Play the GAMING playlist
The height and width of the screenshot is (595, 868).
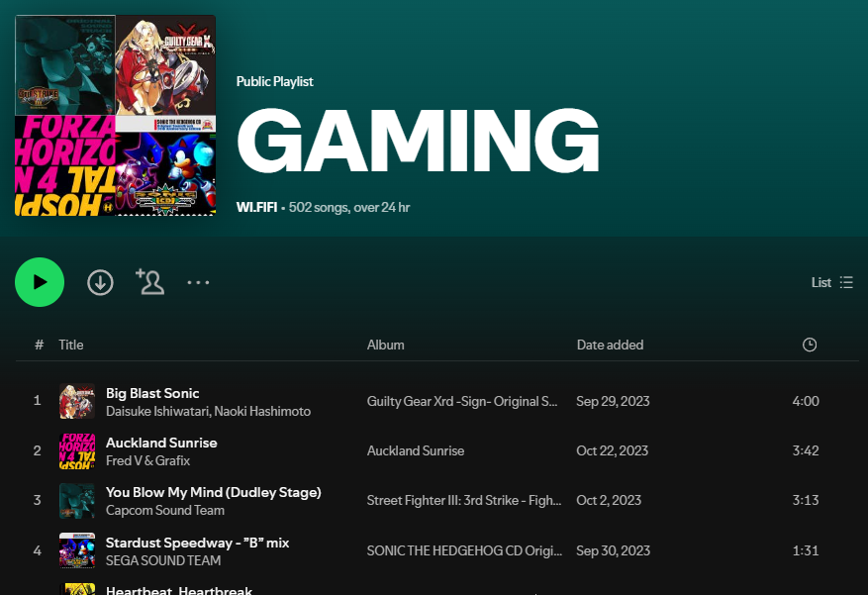pos(40,282)
